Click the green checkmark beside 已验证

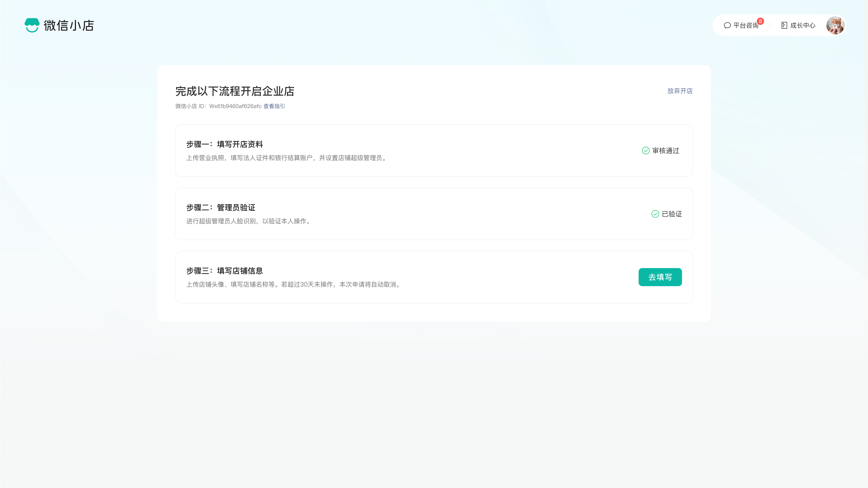655,214
